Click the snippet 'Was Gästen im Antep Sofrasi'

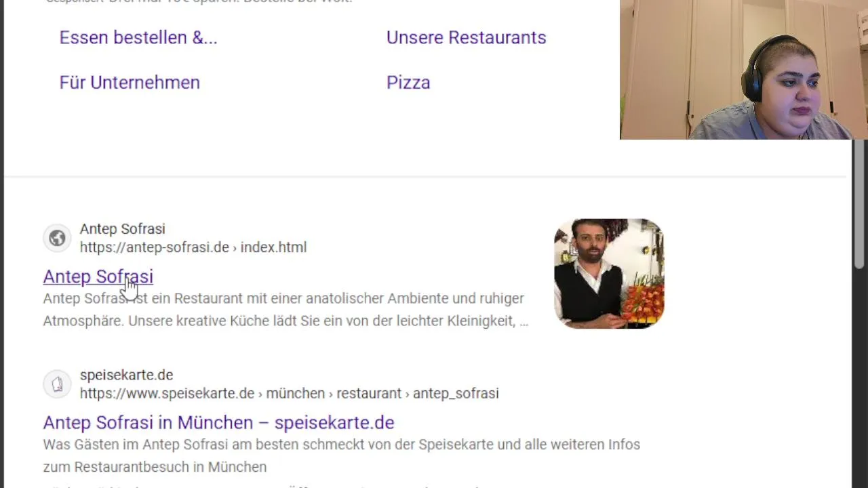(341, 445)
